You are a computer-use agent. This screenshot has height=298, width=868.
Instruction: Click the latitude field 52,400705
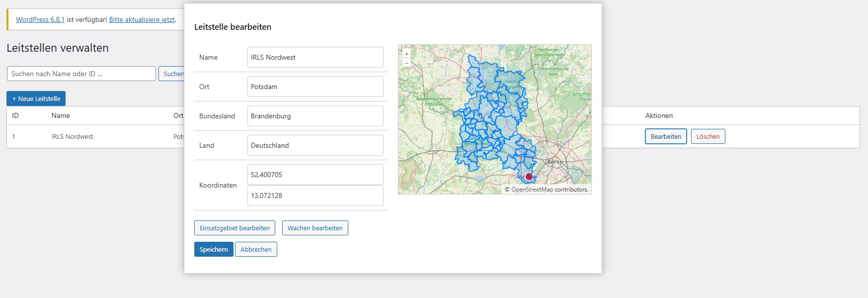click(x=316, y=175)
